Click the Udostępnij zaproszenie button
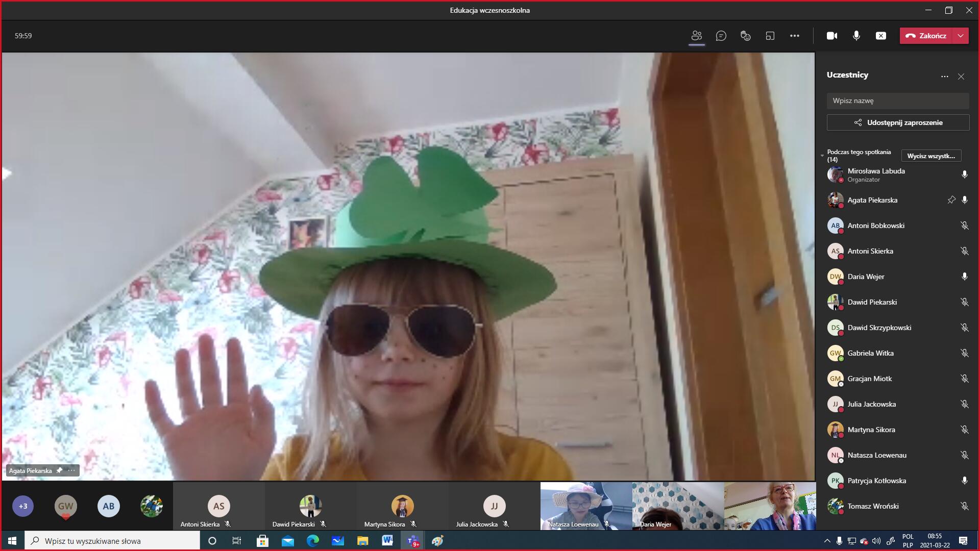Image resolution: width=980 pixels, height=551 pixels. 898,122
